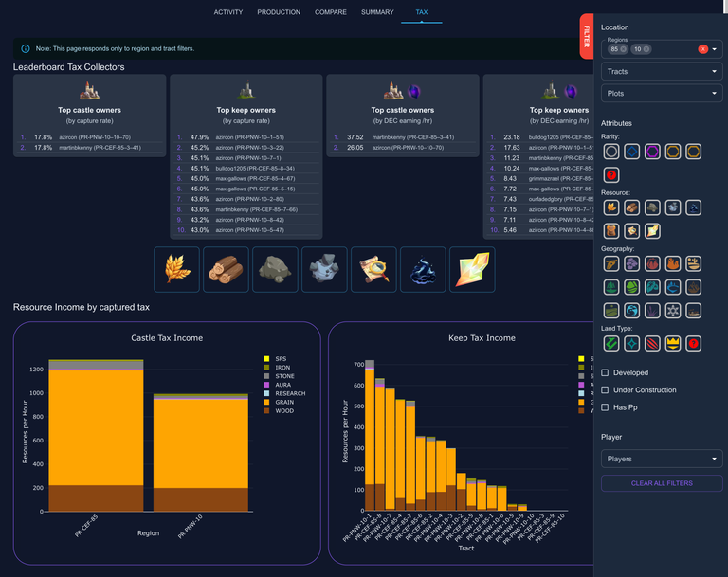Check the Under Construction option
The height and width of the screenshot is (577, 728).
pos(605,390)
